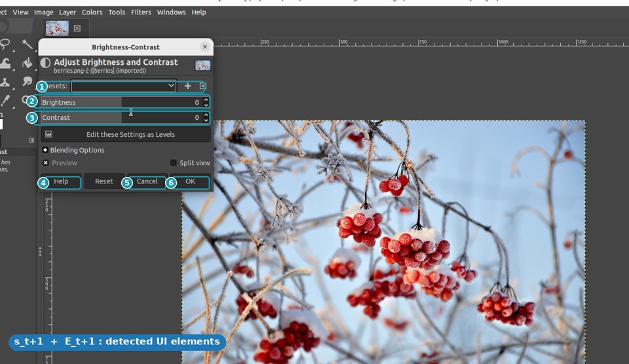Image resolution: width=629 pixels, height=364 pixels.
Task: Save current settings as a named preset (plus icon)
Action: [x=188, y=86]
